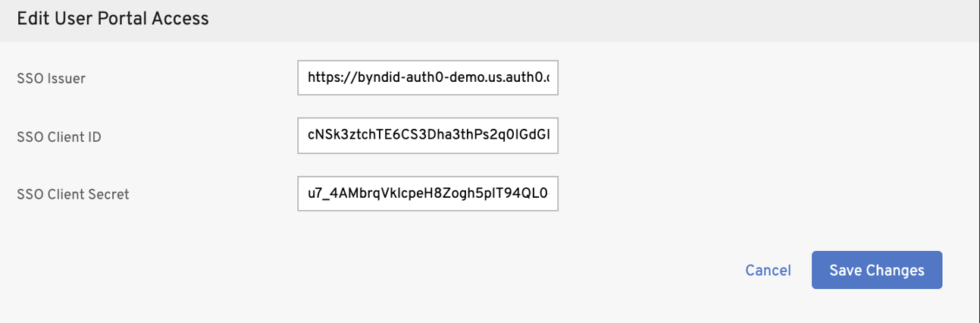Click the blue Save Changes button
This screenshot has height=323, width=980.
876,271
